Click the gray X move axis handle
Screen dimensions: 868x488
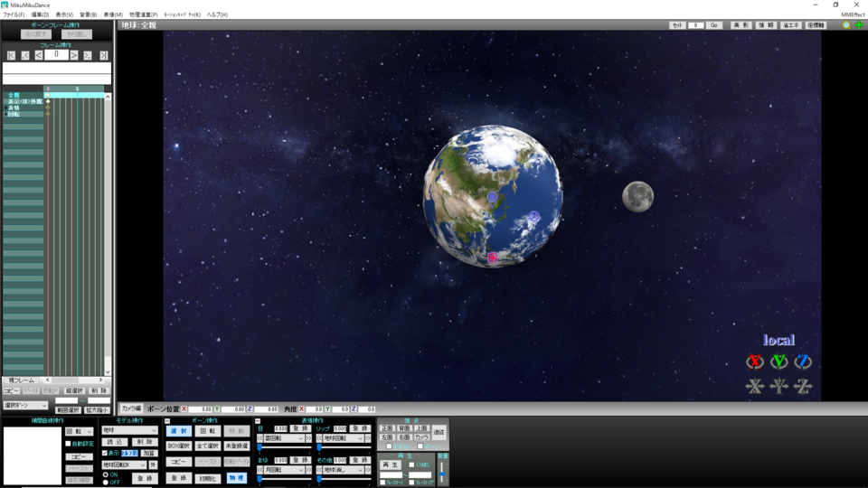pos(754,386)
